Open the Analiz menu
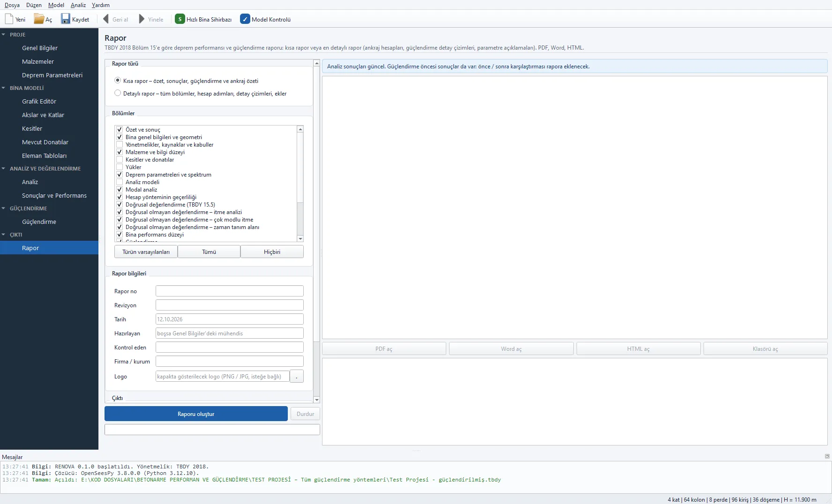Screen dimensions: 832x504 pos(78,5)
